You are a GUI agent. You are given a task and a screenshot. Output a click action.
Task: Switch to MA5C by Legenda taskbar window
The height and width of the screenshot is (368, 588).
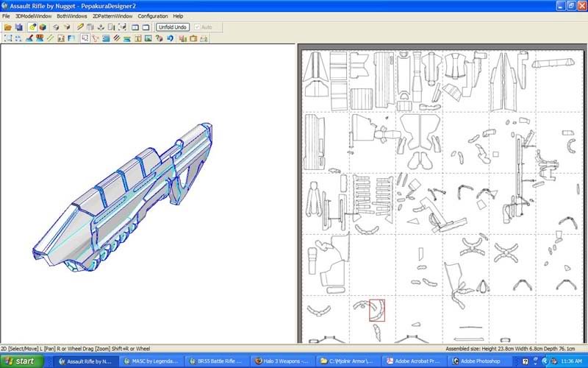point(151,361)
